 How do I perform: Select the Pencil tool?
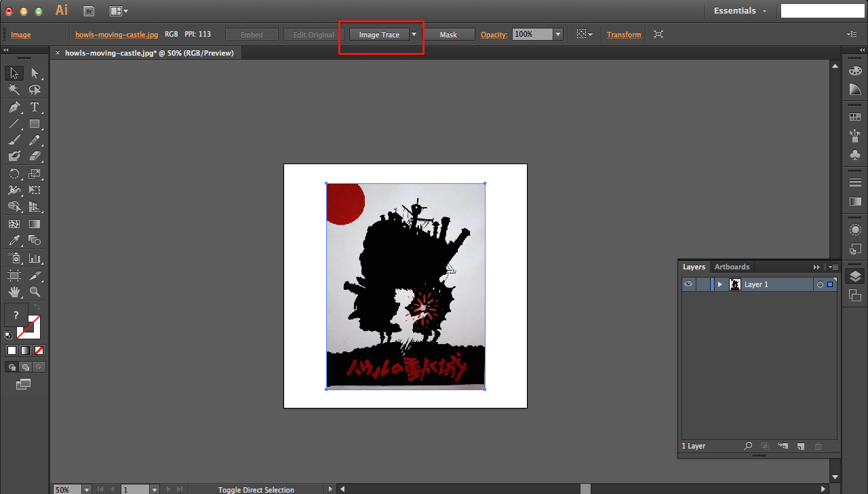coord(35,140)
